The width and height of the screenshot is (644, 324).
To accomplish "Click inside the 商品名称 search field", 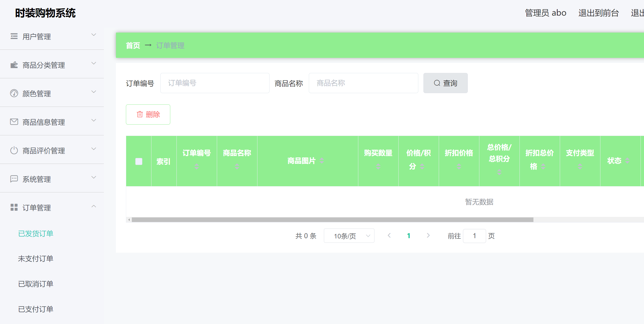I will pyautogui.click(x=363, y=83).
